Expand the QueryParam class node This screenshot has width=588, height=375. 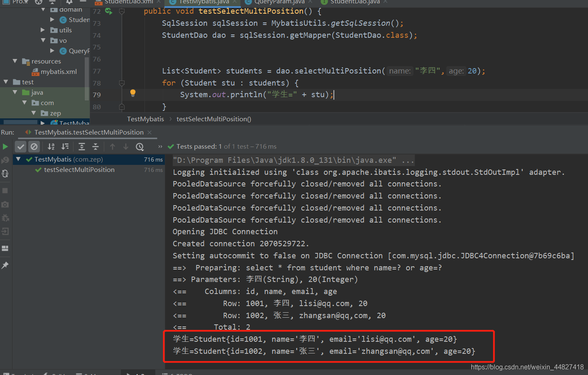click(52, 51)
